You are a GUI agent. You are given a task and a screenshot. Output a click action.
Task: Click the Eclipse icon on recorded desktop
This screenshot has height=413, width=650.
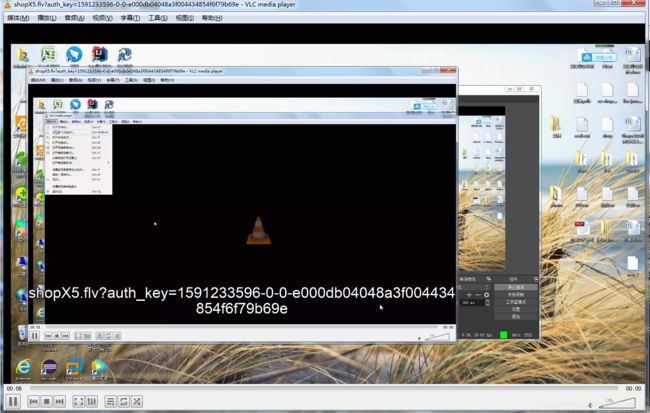coord(49,367)
